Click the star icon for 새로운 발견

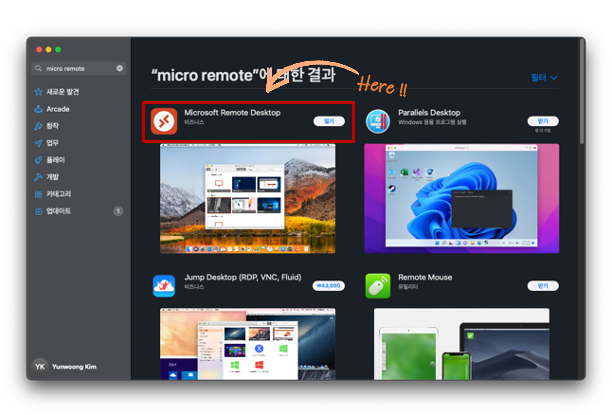38,92
